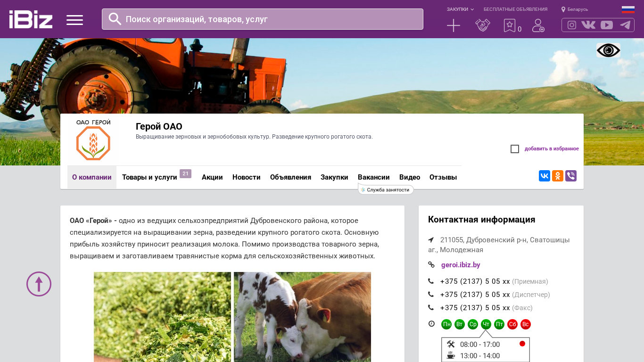
Task: Open the YouTube channel icon
Action: 607,25
